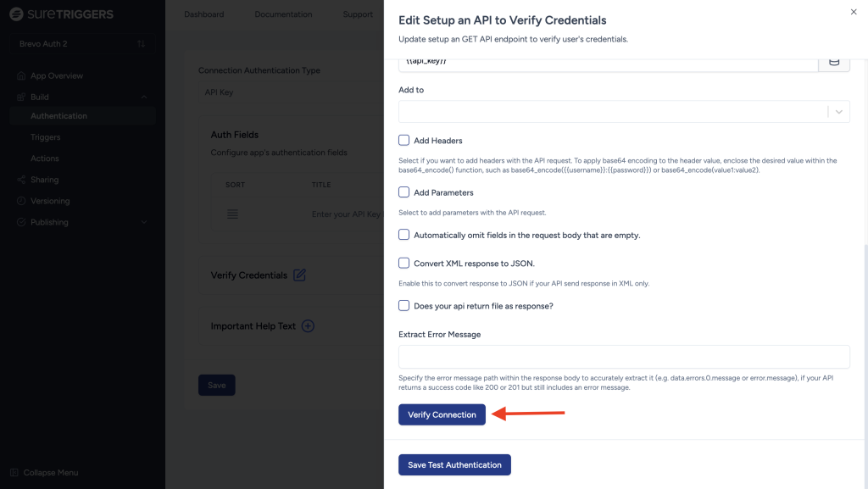The image size is (868, 489).
Task: Click the Collapse Menu icon in the sidebar
Action: 14,472
